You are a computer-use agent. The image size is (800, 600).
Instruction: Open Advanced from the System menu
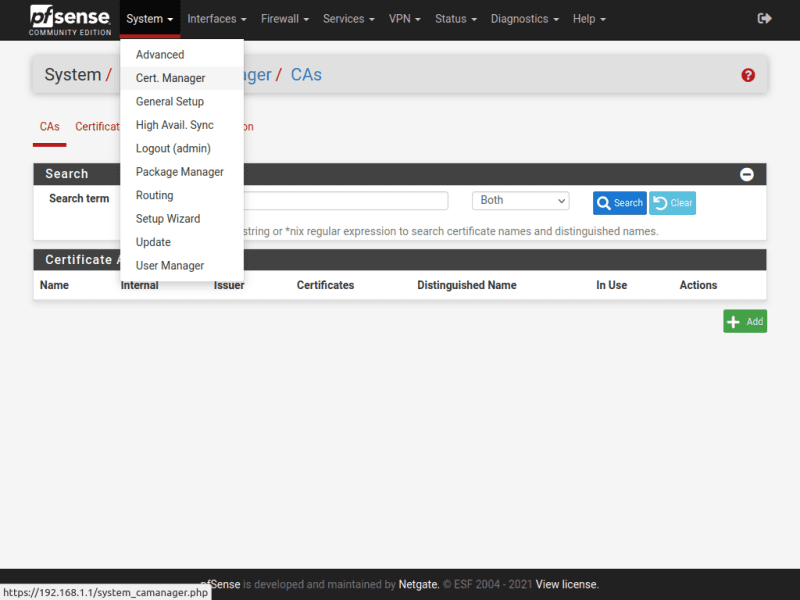pos(160,55)
